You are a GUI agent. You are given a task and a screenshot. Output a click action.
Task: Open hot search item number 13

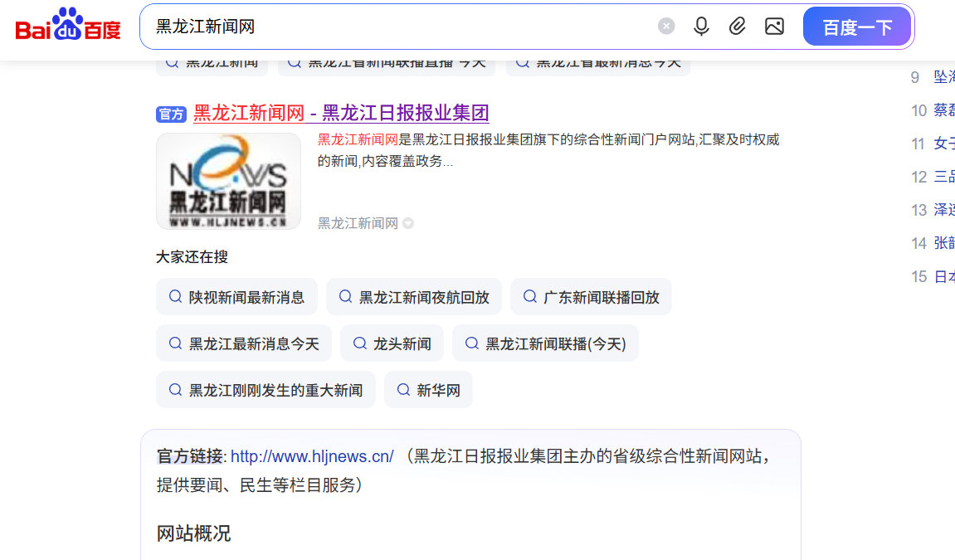click(x=933, y=210)
